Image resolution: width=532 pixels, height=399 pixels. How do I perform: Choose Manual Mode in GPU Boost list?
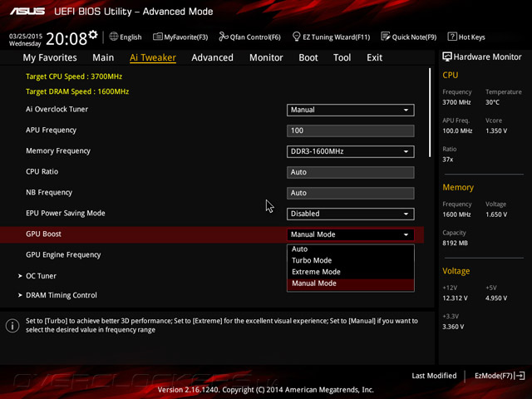click(351, 284)
